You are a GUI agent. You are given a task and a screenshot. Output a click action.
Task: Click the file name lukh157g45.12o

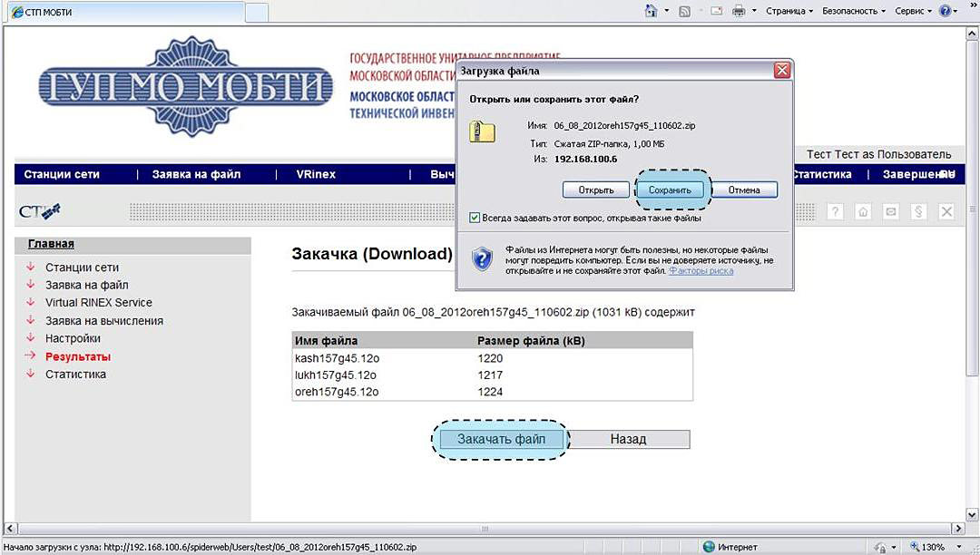336,375
